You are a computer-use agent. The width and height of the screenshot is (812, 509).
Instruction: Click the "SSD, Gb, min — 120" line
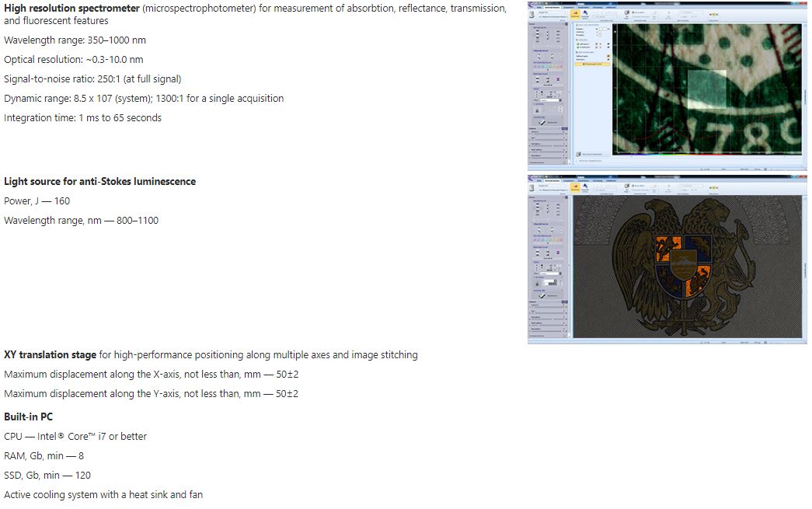[x=47, y=476]
